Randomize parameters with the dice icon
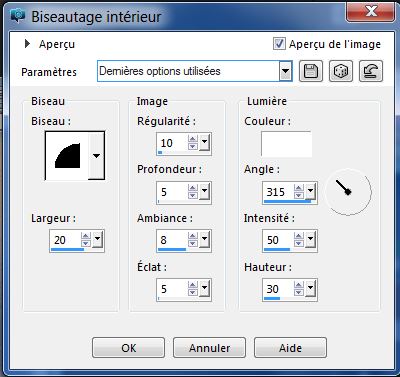 pyautogui.click(x=341, y=71)
